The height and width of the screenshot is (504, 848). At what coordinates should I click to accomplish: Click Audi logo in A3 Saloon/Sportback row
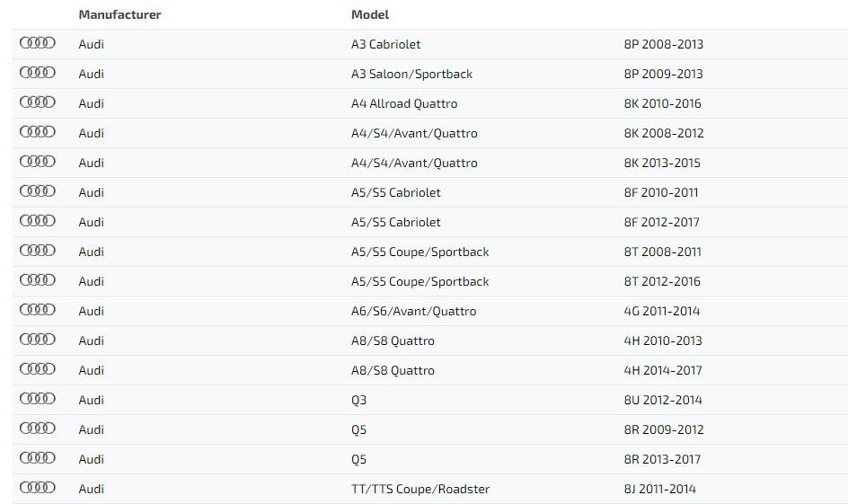(37, 74)
